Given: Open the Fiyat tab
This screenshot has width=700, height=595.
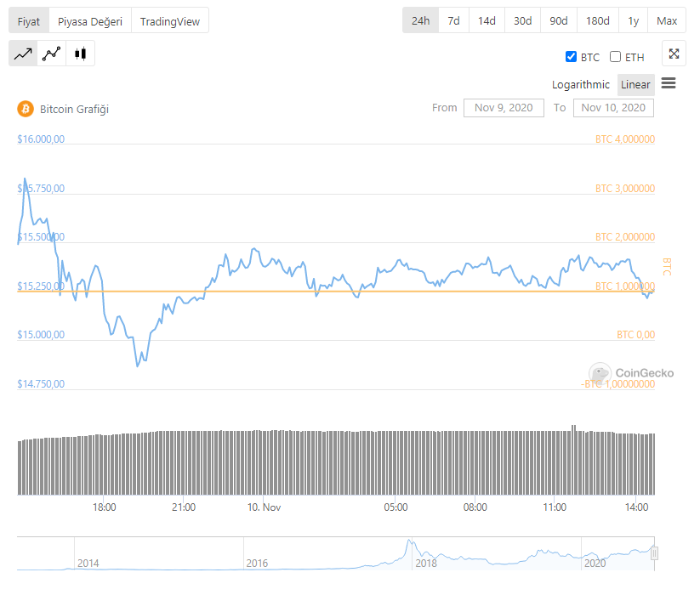Looking at the screenshot, I should (x=29, y=20).
